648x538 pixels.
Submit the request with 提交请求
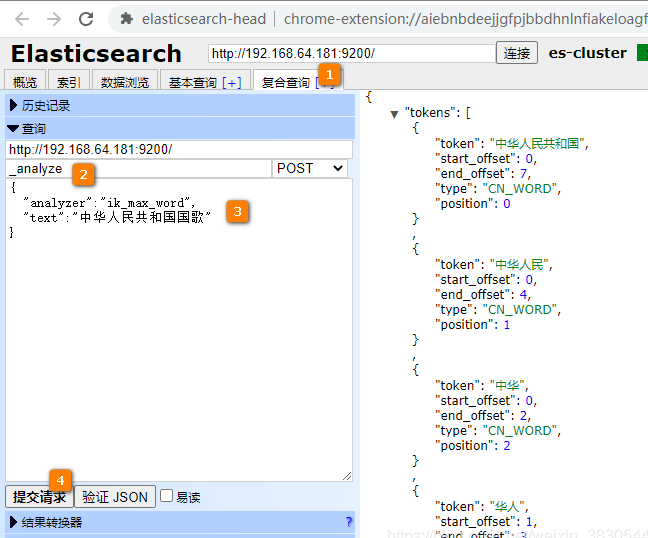pyautogui.click(x=39, y=497)
